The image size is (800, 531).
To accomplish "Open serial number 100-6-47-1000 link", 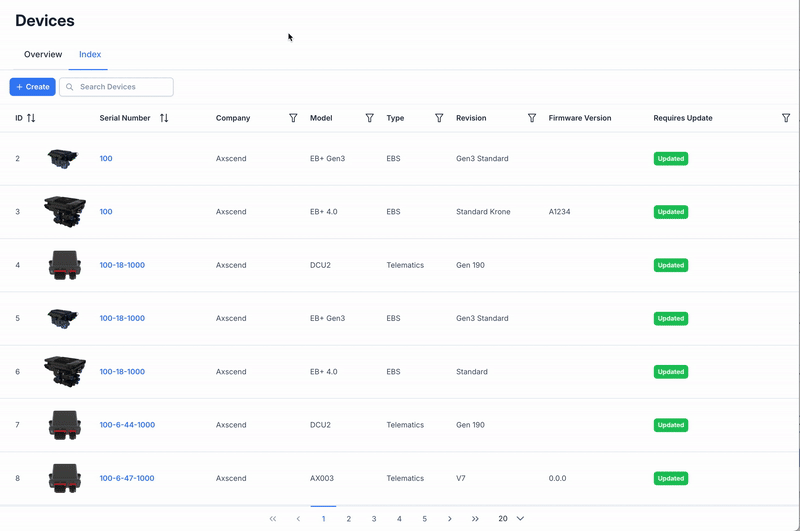I will coord(127,478).
